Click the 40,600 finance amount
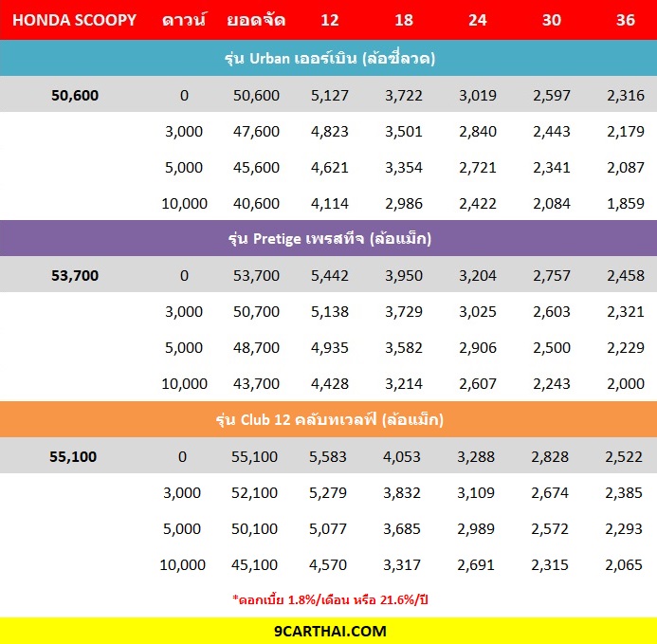657x644 pixels. click(256, 204)
